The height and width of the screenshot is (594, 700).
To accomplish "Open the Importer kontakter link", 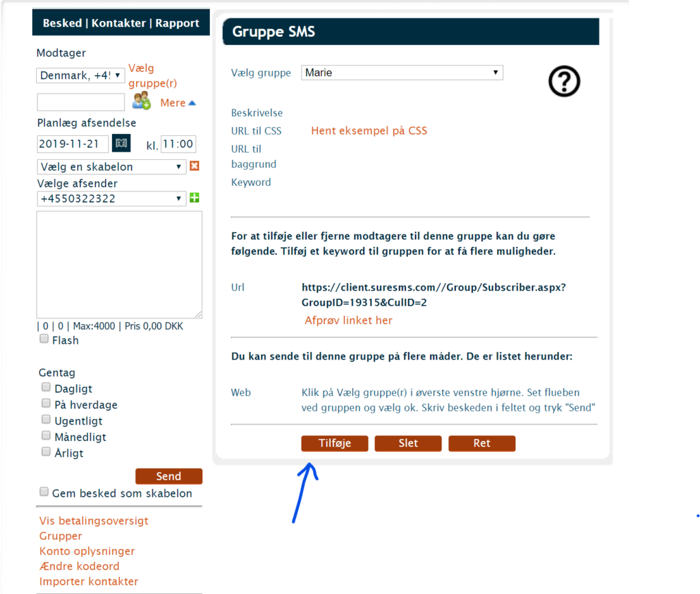I will [x=89, y=582].
